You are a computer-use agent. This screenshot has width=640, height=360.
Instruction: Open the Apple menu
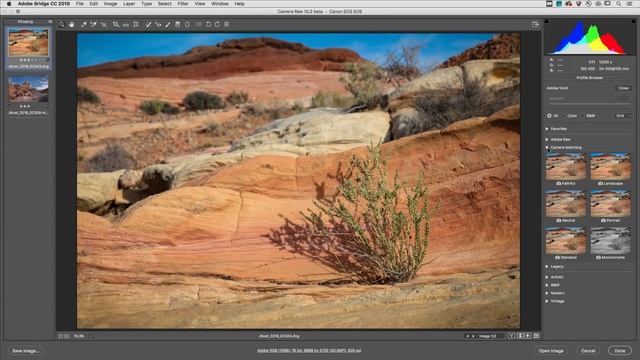tap(9, 4)
